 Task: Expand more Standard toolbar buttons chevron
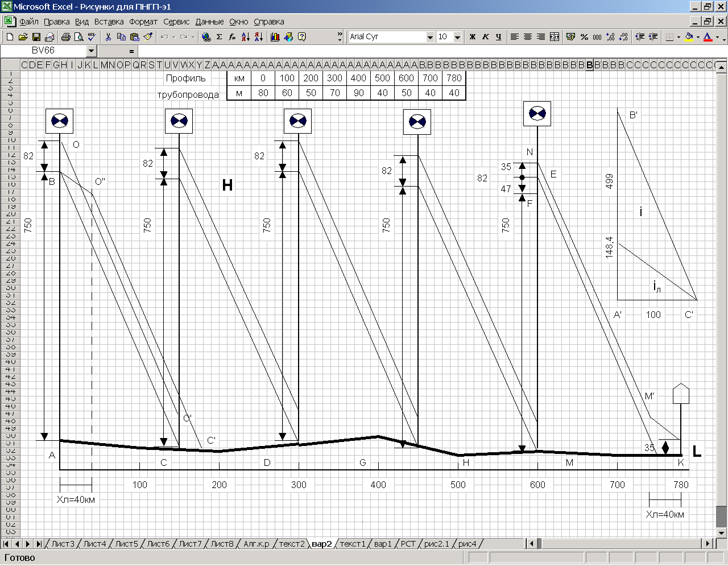click(340, 37)
